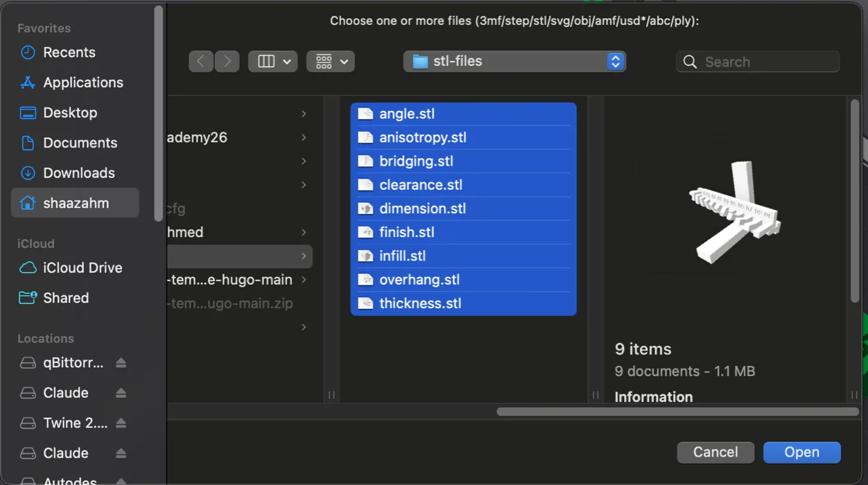Go forward to the next folder
The image size is (868, 485).
tap(227, 61)
